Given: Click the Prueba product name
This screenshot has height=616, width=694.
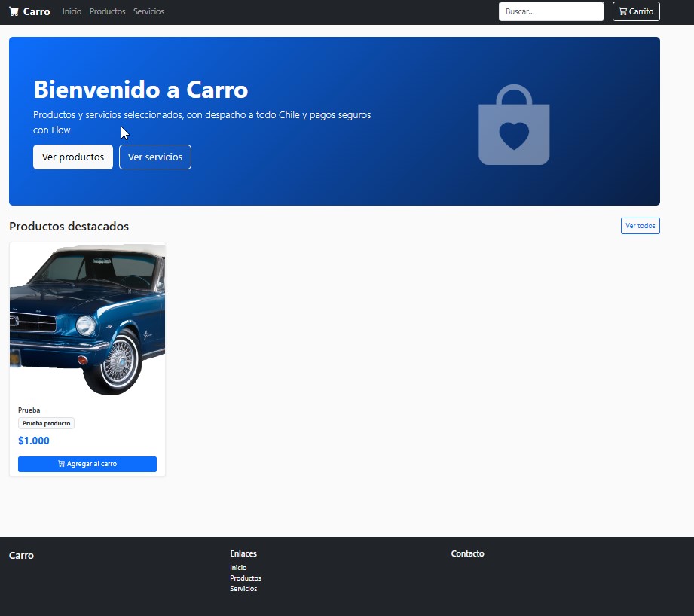Looking at the screenshot, I should [x=29, y=410].
